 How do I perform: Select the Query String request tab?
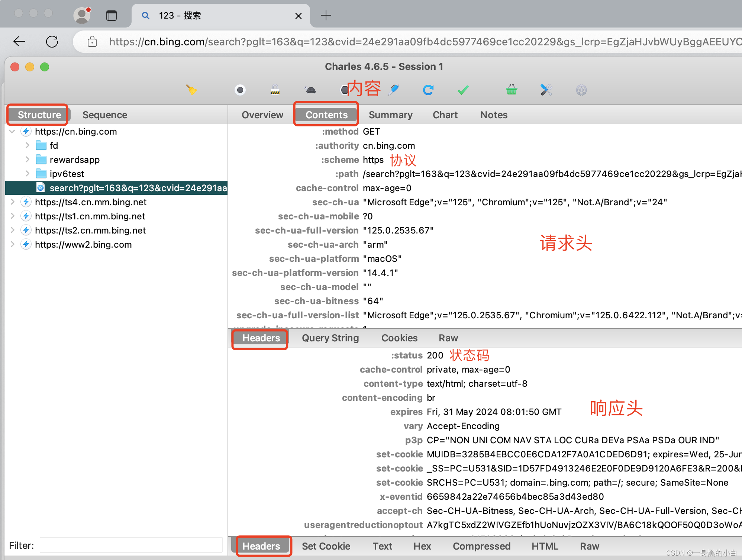pyautogui.click(x=330, y=338)
